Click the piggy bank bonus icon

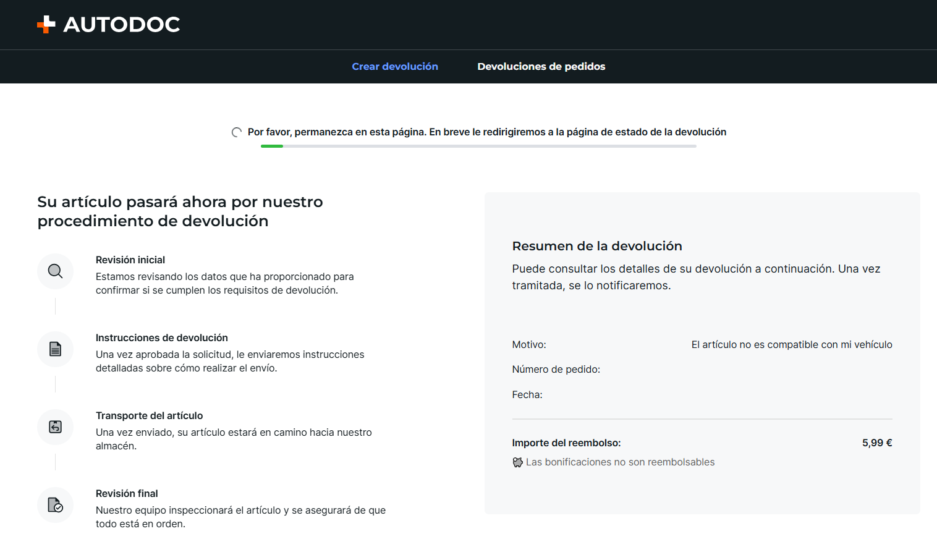(x=518, y=462)
